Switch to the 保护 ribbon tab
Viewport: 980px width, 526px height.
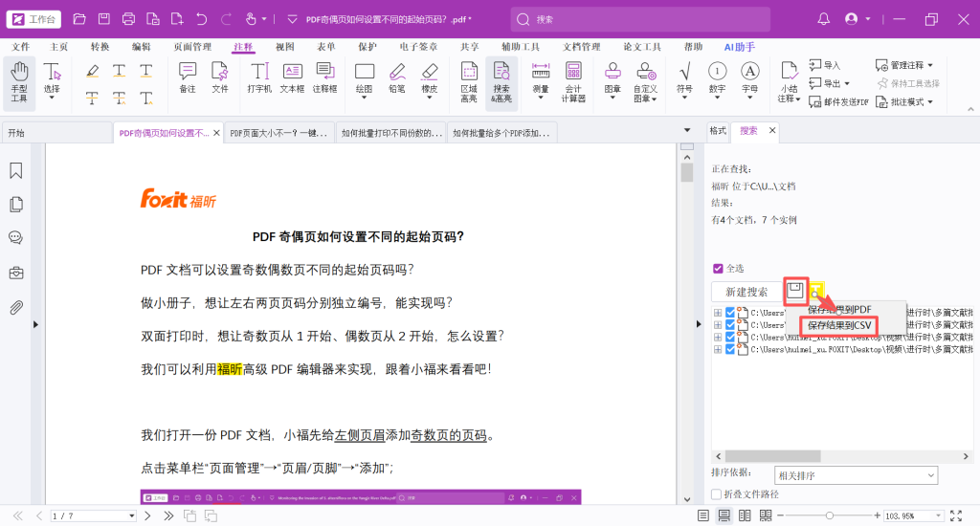367,47
